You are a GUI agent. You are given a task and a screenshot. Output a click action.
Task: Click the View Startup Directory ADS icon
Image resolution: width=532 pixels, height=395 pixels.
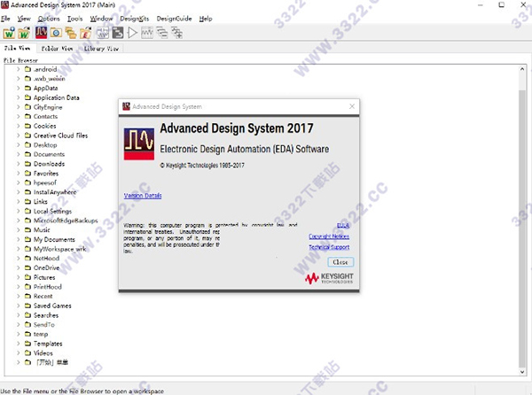click(41, 33)
